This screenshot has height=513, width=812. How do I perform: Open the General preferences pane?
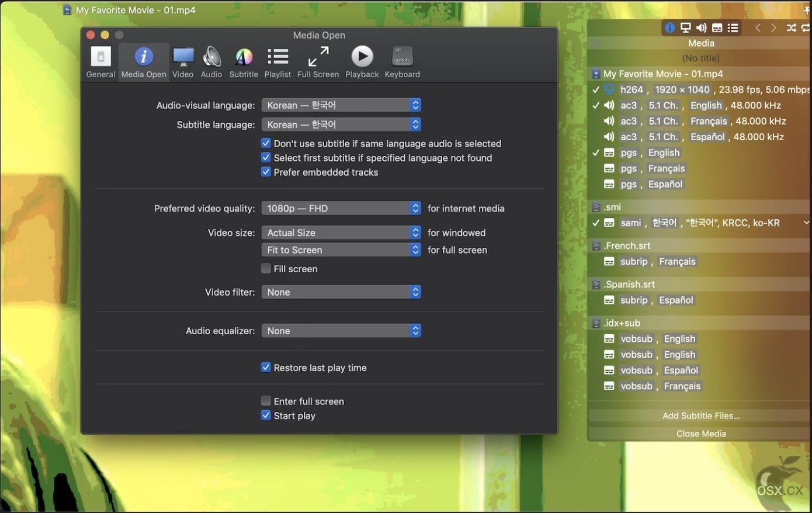click(100, 62)
